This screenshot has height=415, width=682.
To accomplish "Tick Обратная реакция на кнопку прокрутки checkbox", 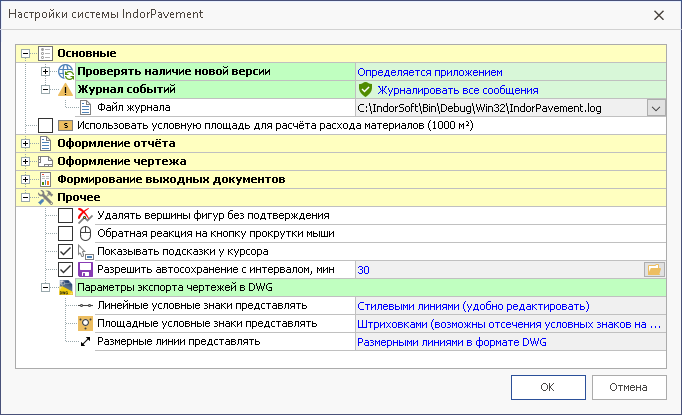I will pos(65,234).
